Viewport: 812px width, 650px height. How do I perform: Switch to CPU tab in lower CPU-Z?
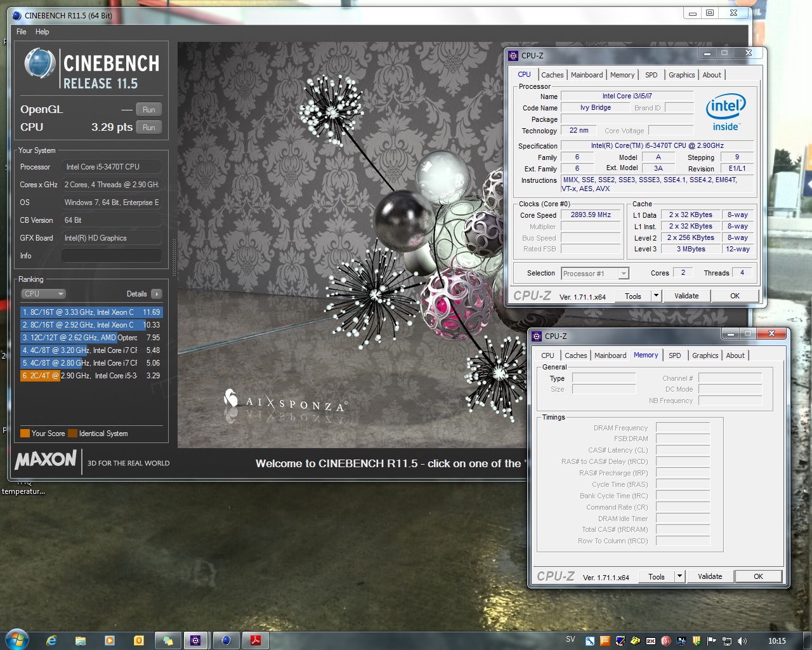click(547, 355)
